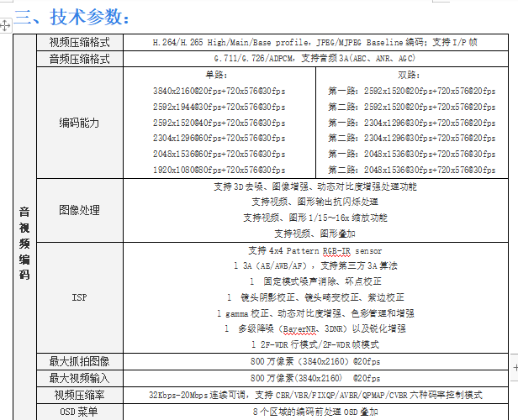
Task: Click the underlined RGB-IR word
Action: click(x=336, y=251)
